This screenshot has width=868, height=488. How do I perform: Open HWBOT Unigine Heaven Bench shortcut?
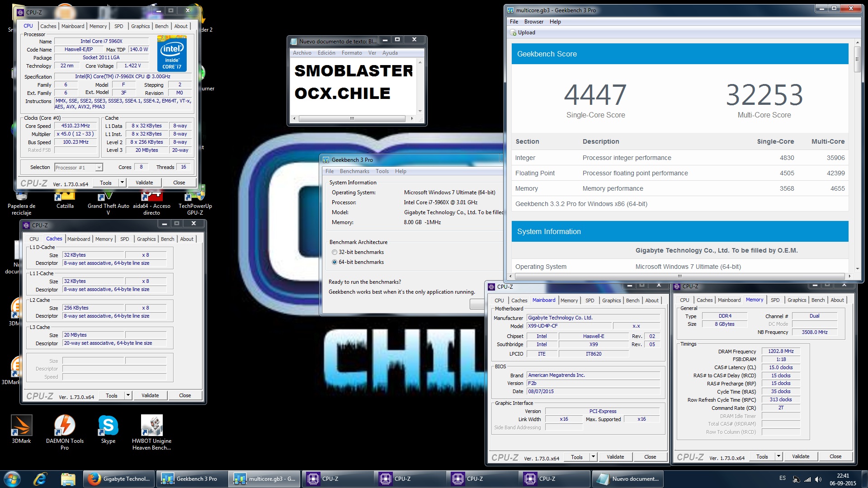151,432
